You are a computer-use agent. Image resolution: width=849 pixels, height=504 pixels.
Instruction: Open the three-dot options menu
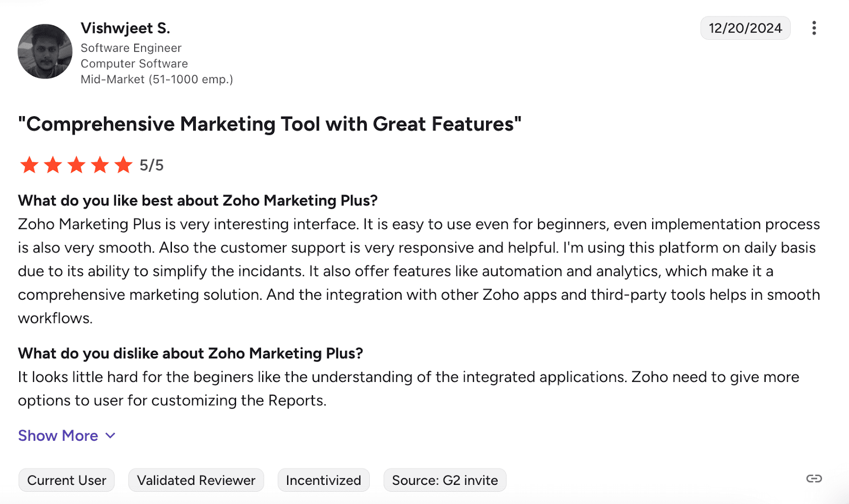pos(814,28)
